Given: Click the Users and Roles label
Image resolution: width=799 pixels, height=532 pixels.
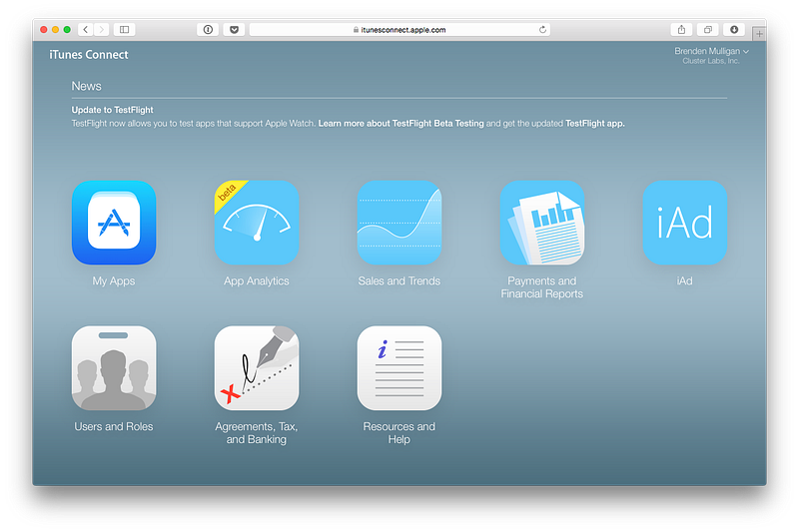Looking at the screenshot, I should coord(114,426).
